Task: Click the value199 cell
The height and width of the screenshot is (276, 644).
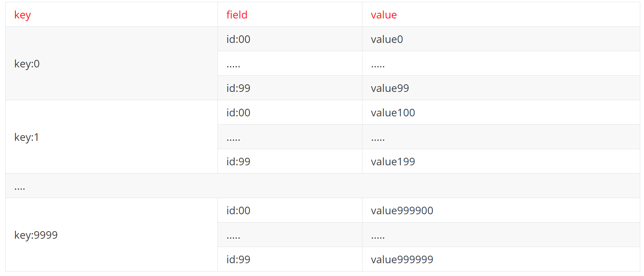Action: coord(393,162)
